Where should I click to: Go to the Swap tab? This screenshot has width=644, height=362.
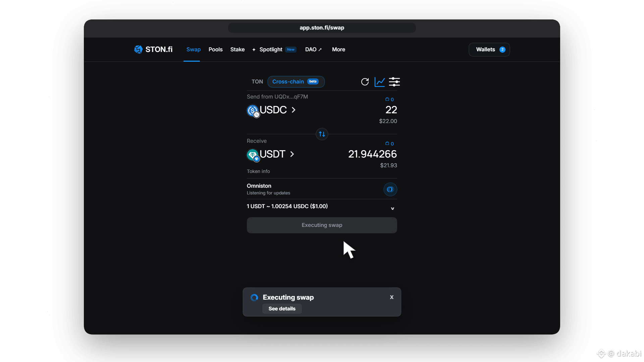194,50
